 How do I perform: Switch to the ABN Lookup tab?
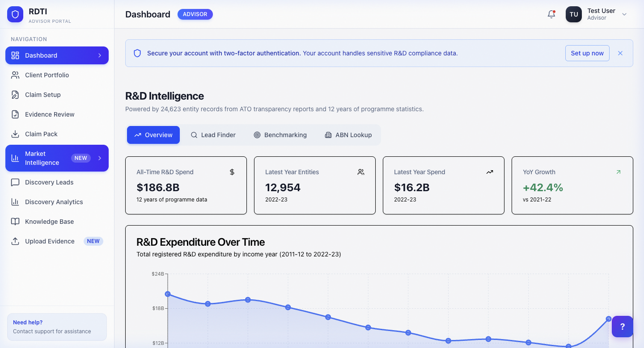348,135
